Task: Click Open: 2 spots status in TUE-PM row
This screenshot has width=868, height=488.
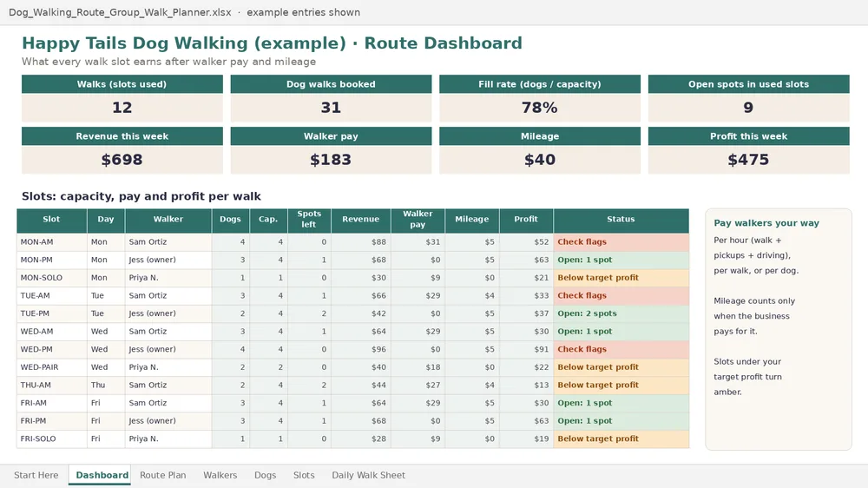Action: point(621,313)
